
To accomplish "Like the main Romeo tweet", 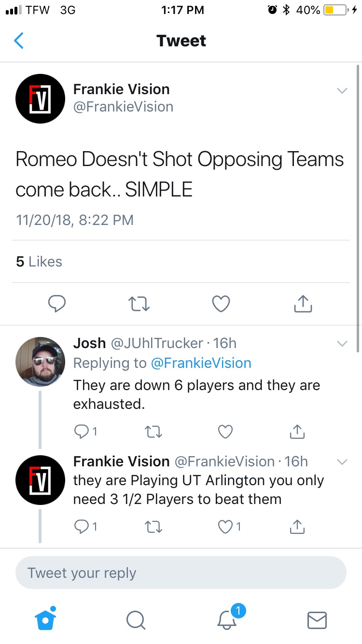I will click(x=221, y=304).
